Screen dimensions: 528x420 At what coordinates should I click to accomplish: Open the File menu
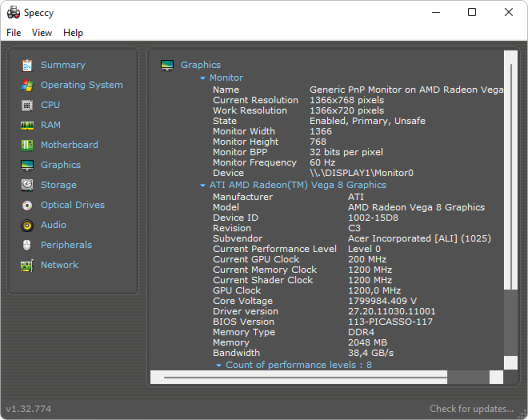pyautogui.click(x=13, y=33)
